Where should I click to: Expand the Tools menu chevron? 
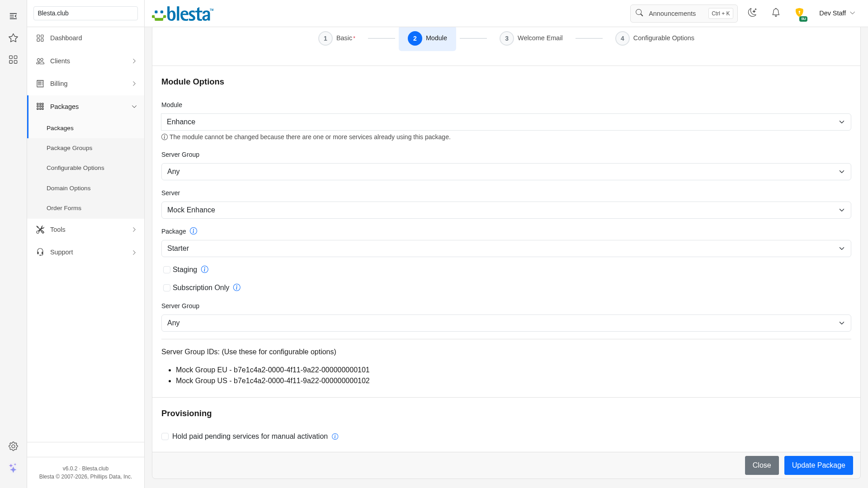[134, 230]
